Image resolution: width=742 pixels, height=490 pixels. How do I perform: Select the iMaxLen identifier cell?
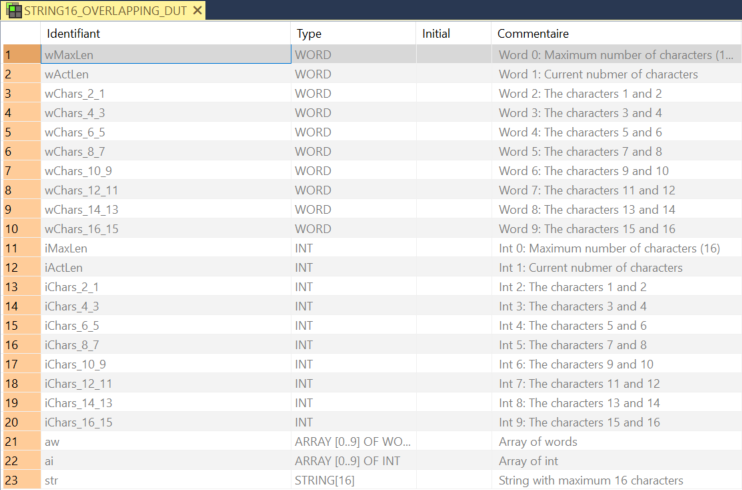coord(66,248)
